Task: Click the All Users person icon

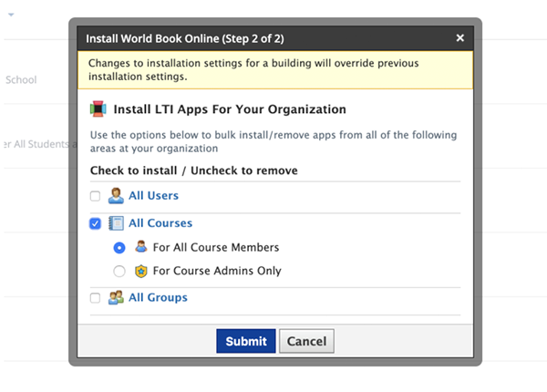Action: tap(116, 196)
